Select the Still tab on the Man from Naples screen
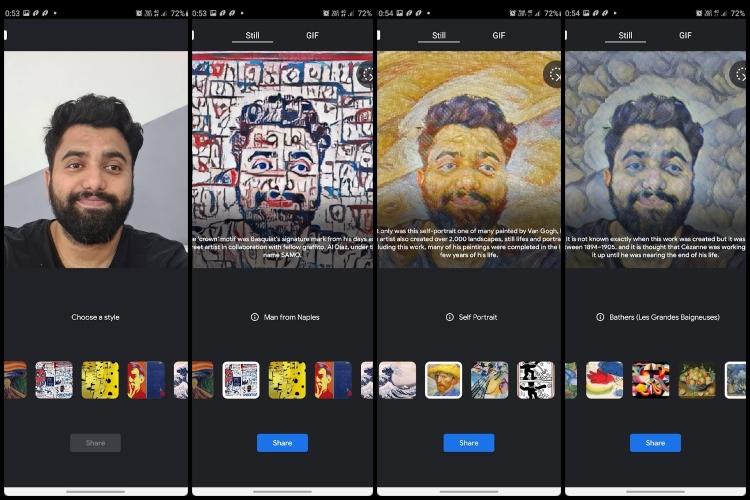The height and width of the screenshot is (500, 750). point(252,35)
